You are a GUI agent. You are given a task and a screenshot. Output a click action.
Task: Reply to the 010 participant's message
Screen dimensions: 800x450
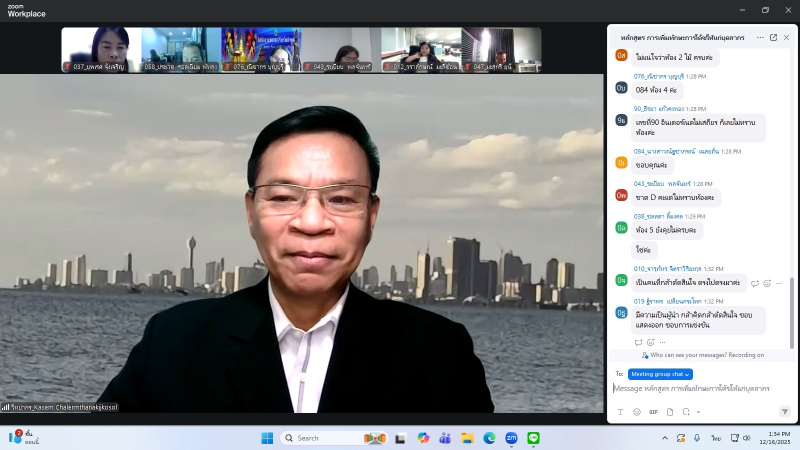click(x=755, y=283)
